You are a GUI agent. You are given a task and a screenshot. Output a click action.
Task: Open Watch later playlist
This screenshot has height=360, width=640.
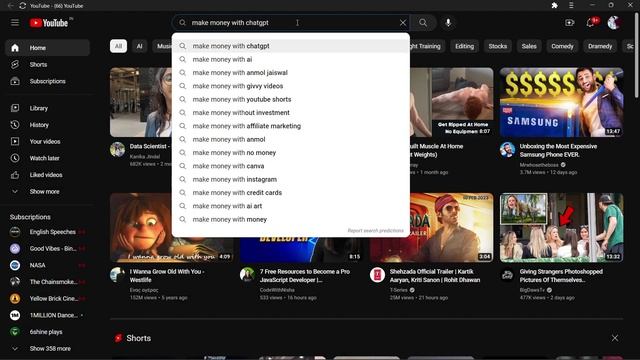click(48, 158)
